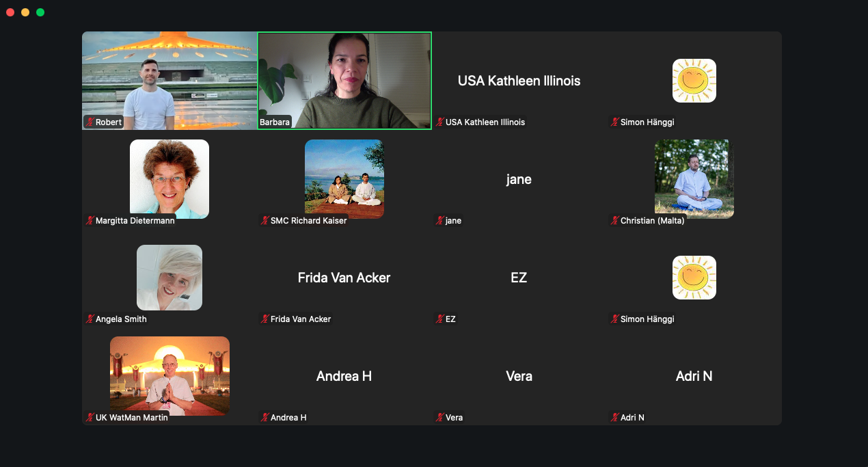This screenshot has height=467, width=868.
Task: Click Margitta Dietermann's muted microphone icon
Action: pyautogui.click(x=90, y=221)
